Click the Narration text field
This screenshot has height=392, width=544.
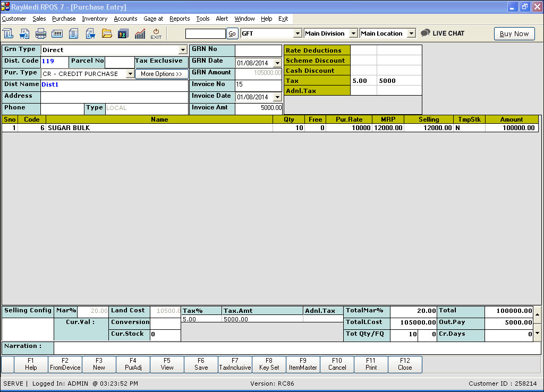click(297, 348)
